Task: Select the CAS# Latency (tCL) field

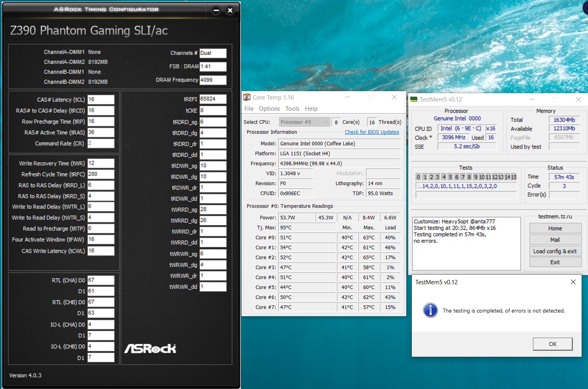Action: (101, 100)
